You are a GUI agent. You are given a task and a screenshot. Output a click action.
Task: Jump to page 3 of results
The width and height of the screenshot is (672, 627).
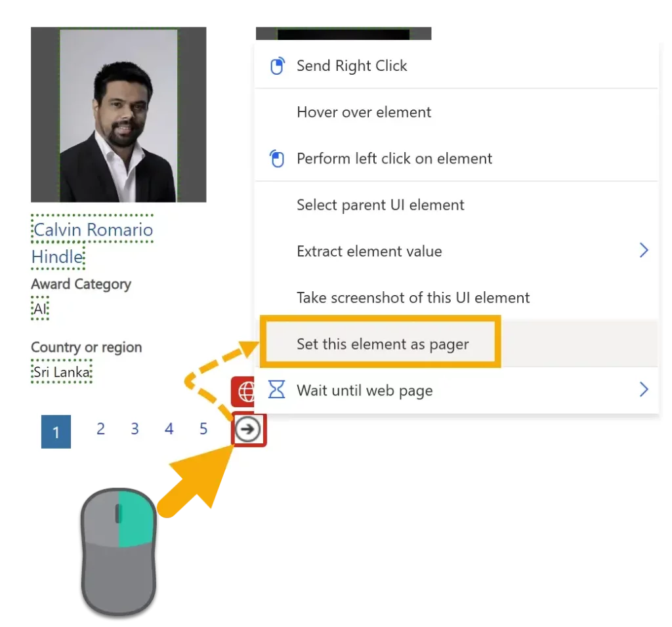(x=135, y=429)
